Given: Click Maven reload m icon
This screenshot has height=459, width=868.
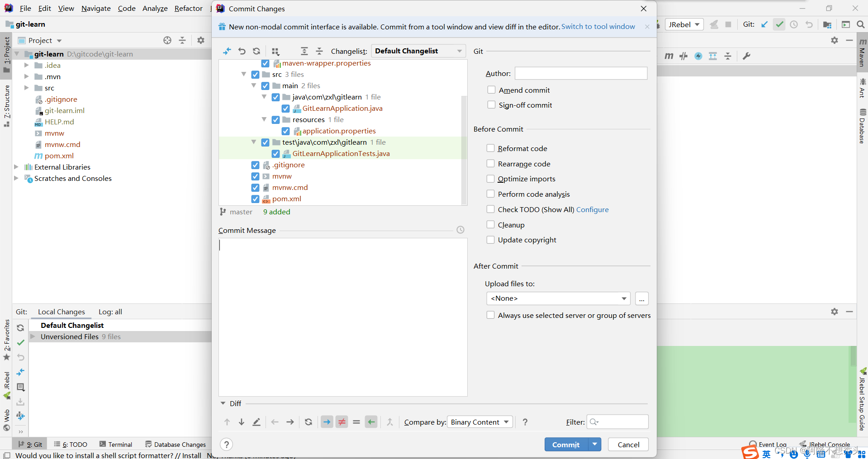Looking at the screenshot, I should pos(669,56).
